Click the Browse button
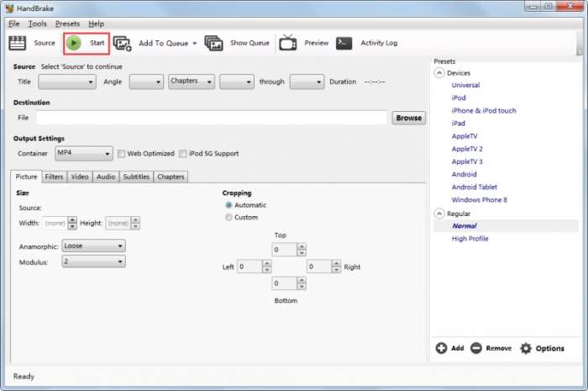 coord(408,118)
